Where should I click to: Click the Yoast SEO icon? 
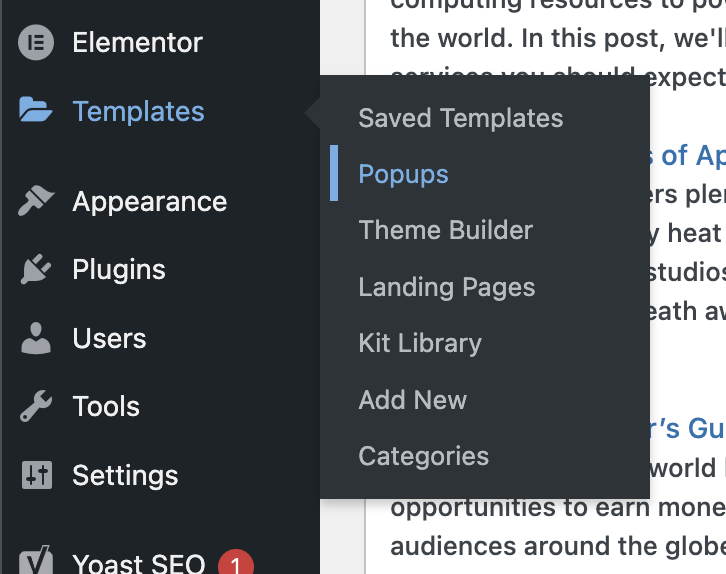(36, 560)
